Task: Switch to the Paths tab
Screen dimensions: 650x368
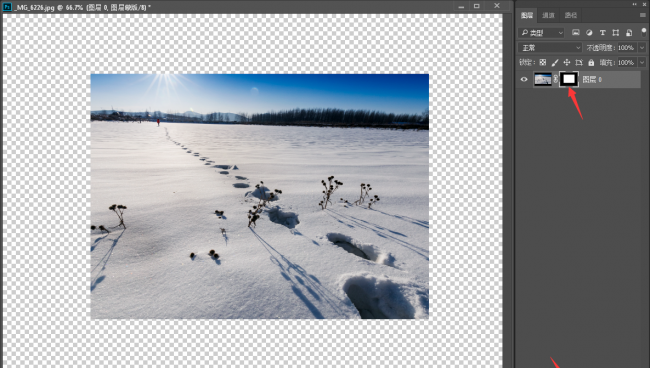Action: (570, 15)
